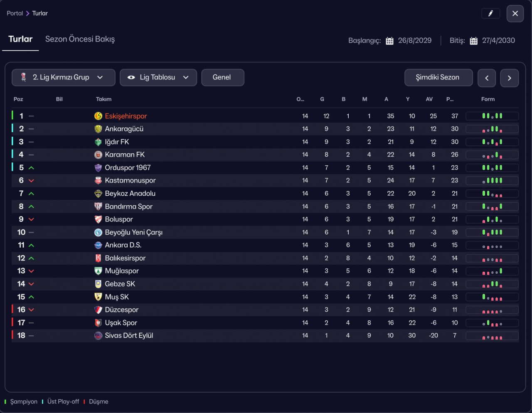Click the Ankaragücü club badge
Viewport: 532px width, 413px height.
(x=98, y=129)
